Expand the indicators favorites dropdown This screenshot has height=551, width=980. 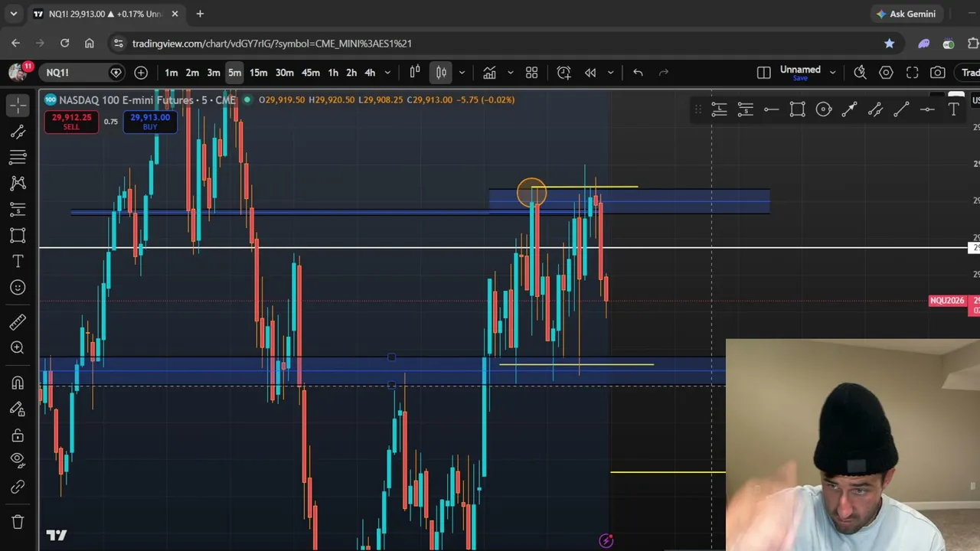click(x=510, y=73)
